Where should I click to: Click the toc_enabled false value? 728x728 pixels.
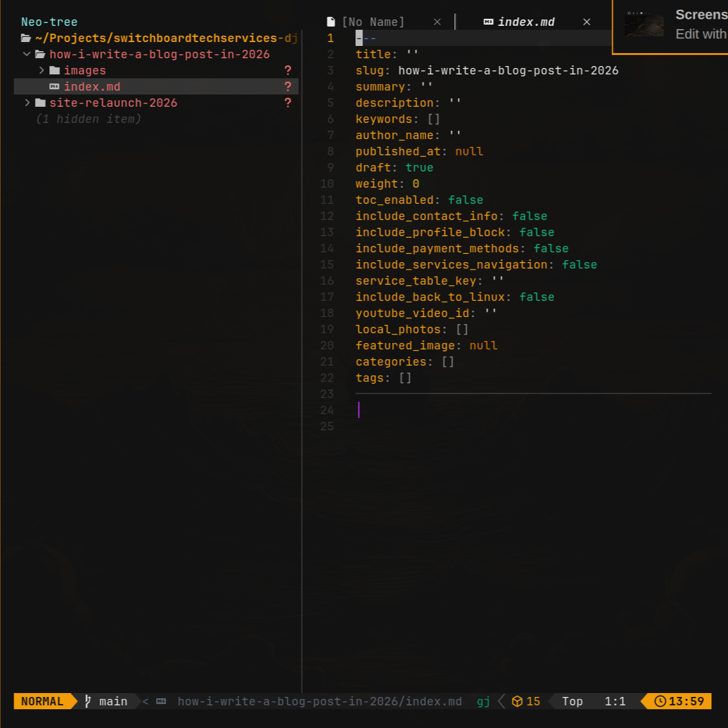(466, 200)
